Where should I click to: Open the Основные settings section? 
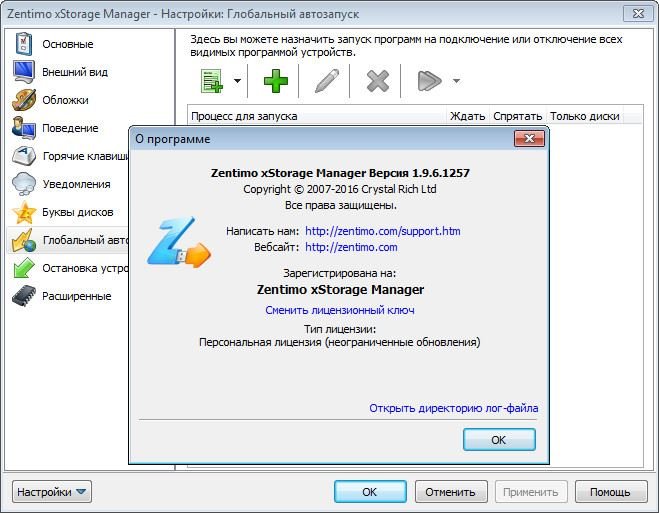(x=68, y=44)
